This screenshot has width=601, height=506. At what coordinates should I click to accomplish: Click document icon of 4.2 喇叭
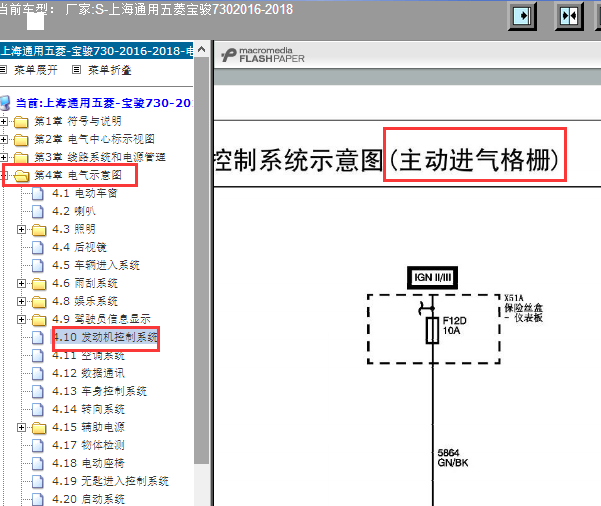click(x=38, y=212)
